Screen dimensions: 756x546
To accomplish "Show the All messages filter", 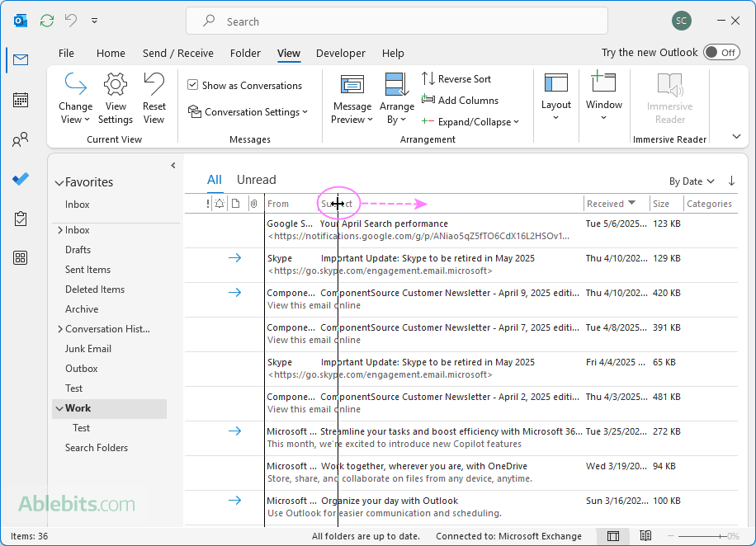I will [x=215, y=180].
